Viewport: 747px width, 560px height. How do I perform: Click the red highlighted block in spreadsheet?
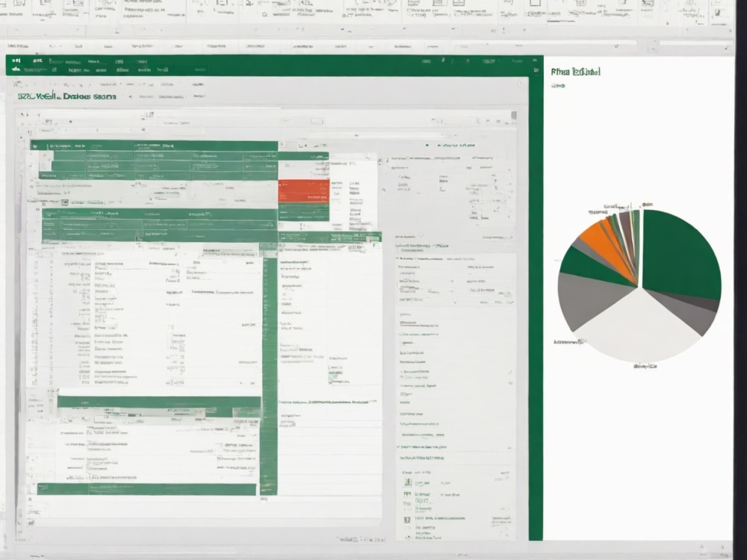[303, 191]
